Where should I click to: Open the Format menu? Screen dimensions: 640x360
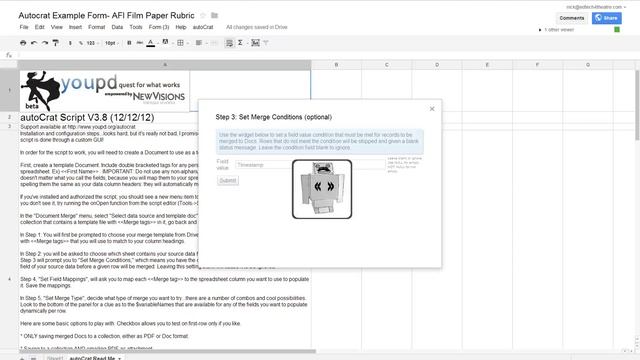(x=96, y=27)
